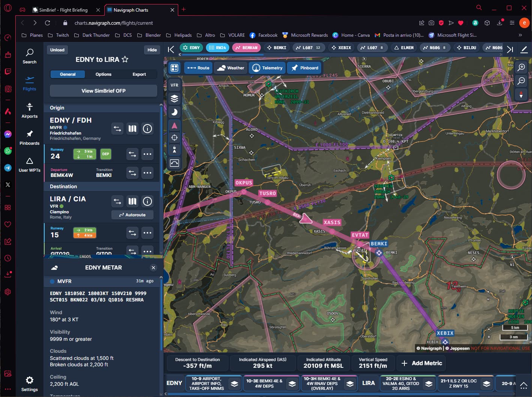532x397 pixels.
Task: Switch to the Options tab
Action: pyautogui.click(x=103, y=74)
